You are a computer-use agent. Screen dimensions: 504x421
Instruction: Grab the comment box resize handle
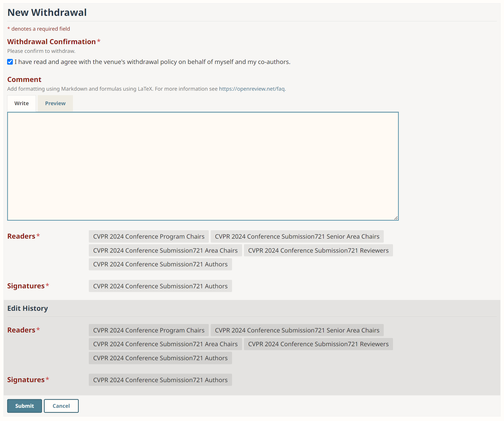(x=396, y=218)
